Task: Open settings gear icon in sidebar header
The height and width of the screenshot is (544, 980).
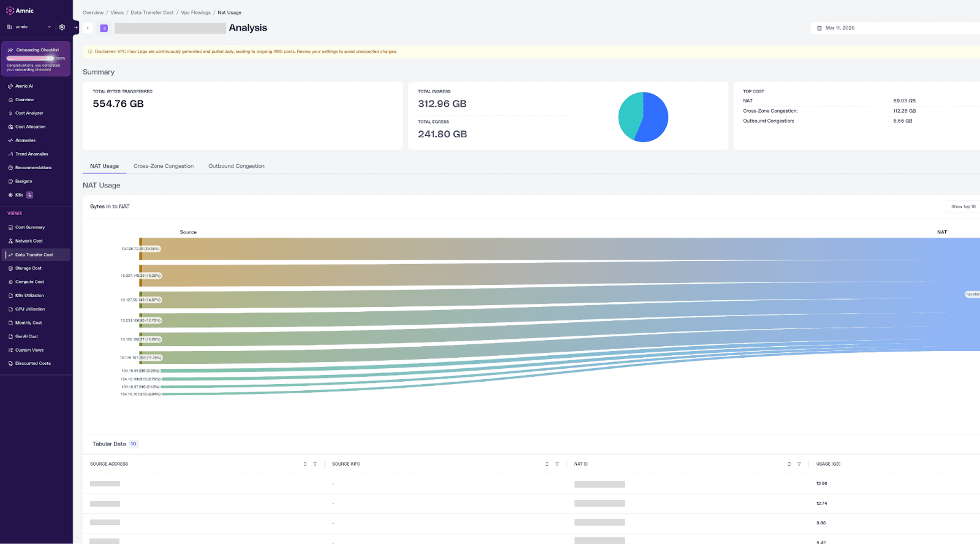Action: [x=62, y=27]
